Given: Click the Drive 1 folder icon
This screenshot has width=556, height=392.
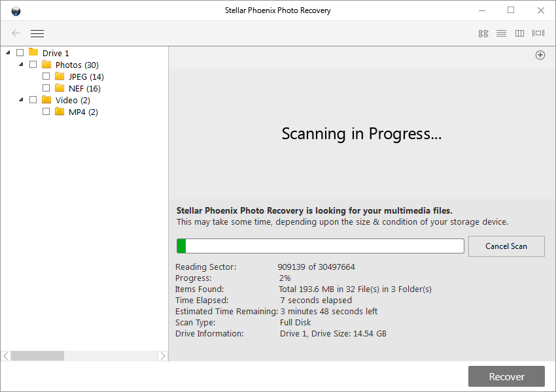Looking at the screenshot, I should [x=33, y=52].
